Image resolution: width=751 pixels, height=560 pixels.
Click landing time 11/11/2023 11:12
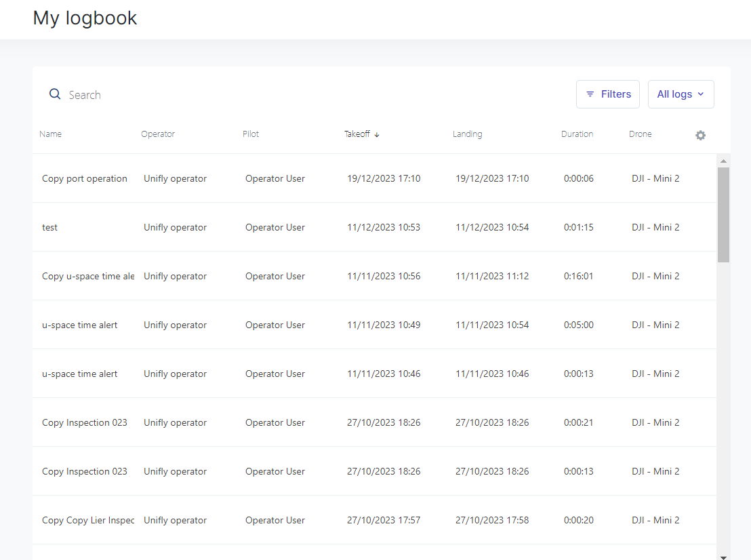(x=491, y=276)
